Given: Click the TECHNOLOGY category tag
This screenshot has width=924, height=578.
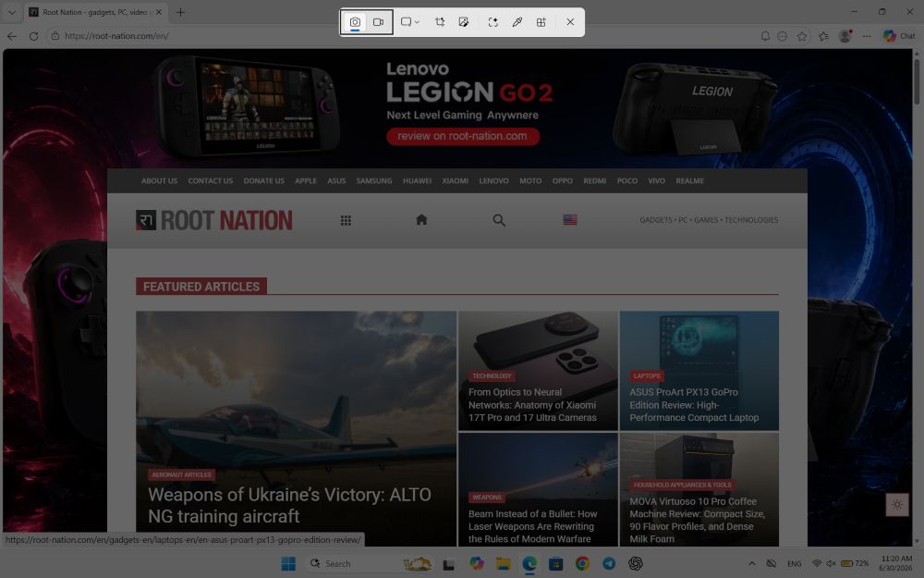Looking at the screenshot, I should (x=492, y=376).
